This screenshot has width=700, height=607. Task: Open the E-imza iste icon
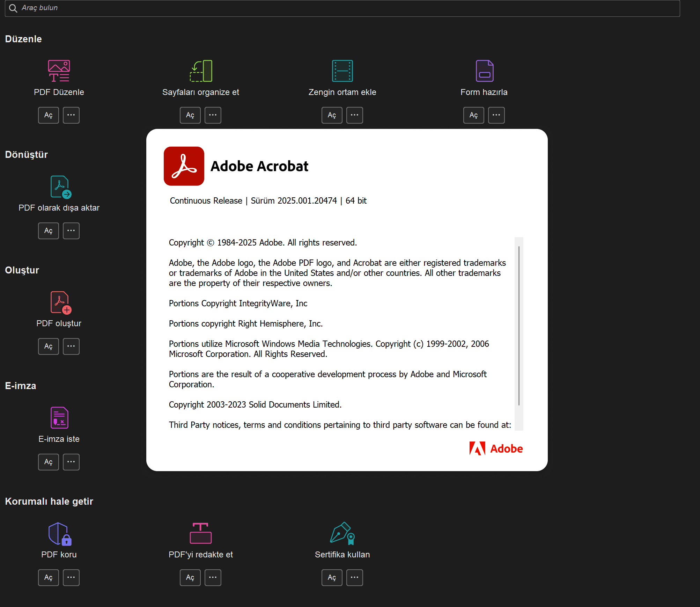(59, 418)
